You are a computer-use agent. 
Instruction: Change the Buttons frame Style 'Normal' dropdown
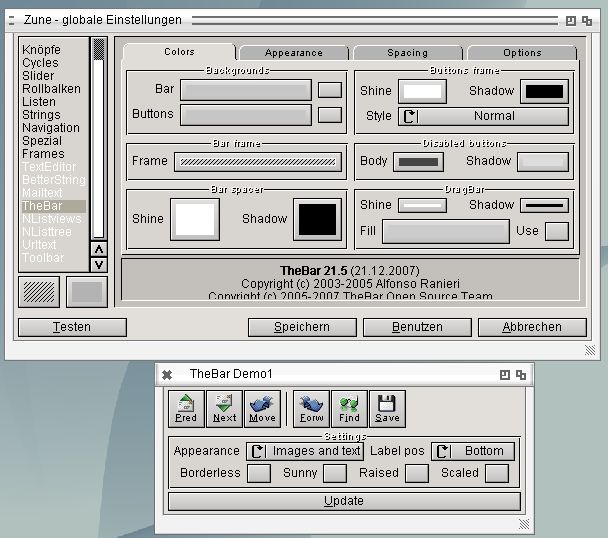(x=483, y=116)
